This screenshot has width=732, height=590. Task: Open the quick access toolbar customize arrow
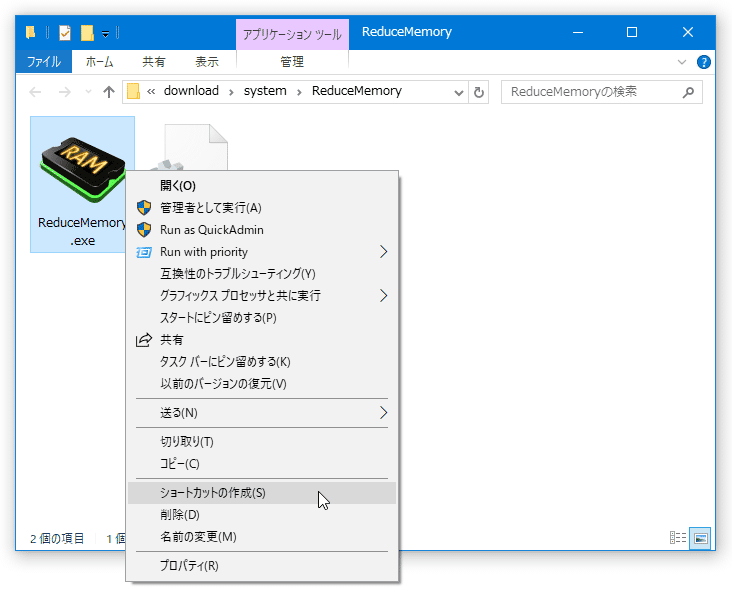106,34
